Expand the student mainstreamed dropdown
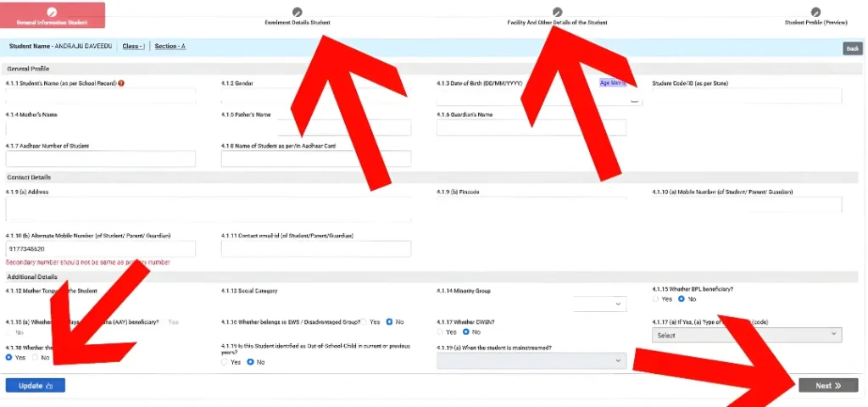The width and height of the screenshot is (868, 407). [531, 361]
